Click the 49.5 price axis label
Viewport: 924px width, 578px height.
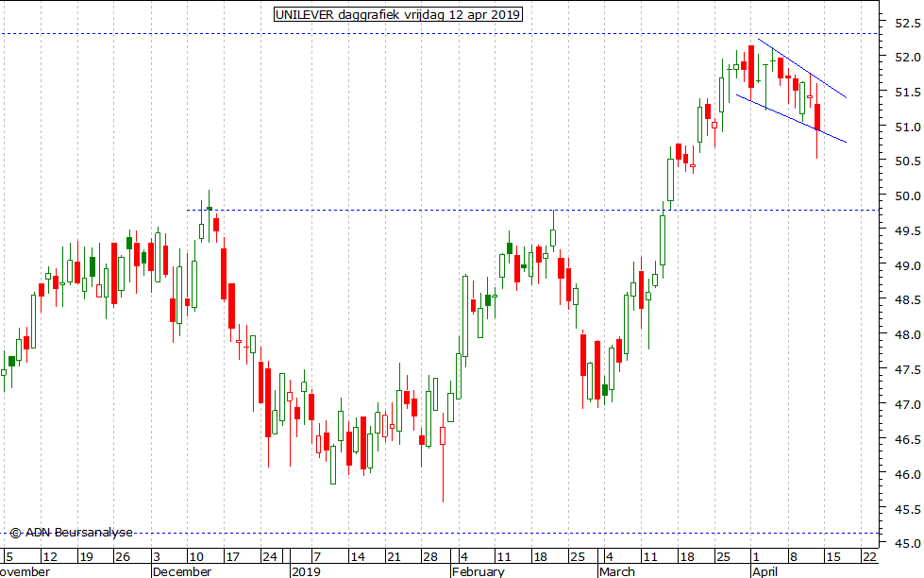(x=908, y=230)
